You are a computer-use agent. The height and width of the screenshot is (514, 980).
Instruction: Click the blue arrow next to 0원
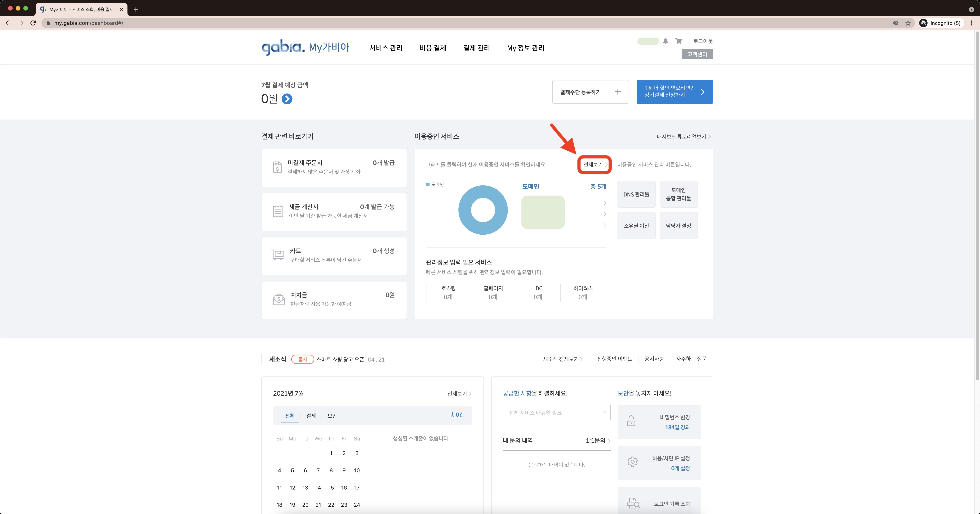287,99
